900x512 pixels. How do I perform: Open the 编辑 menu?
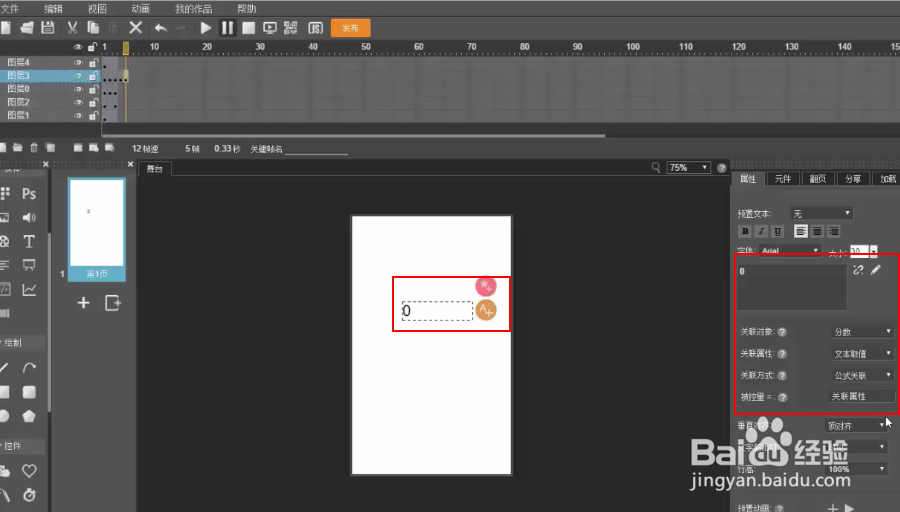[x=53, y=9]
